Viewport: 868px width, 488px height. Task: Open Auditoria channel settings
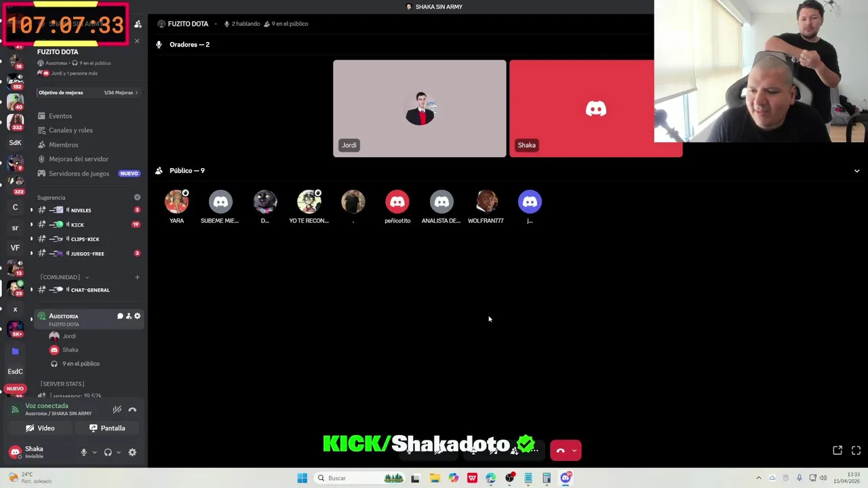click(137, 316)
